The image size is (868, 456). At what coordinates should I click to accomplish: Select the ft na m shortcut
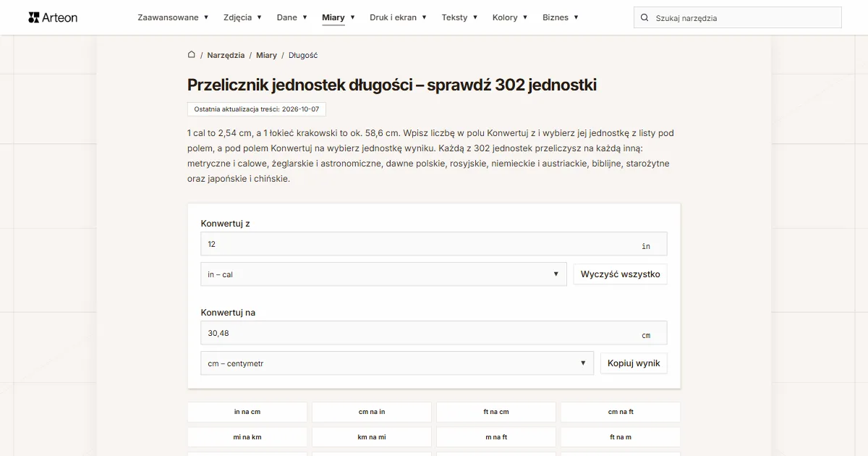click(621, 437)
